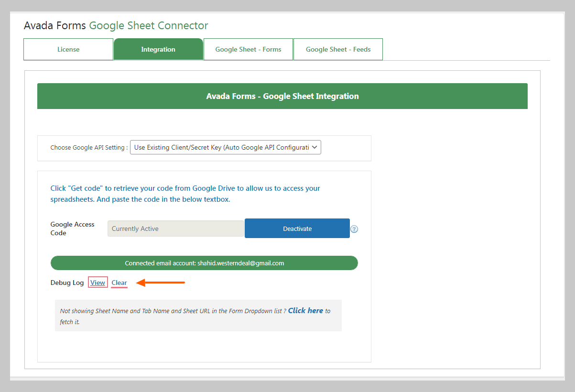Click the 'Avada Forms - Google Sheet Integration' header
Viewport: 575px width, 392px height.
coord(282,96)
